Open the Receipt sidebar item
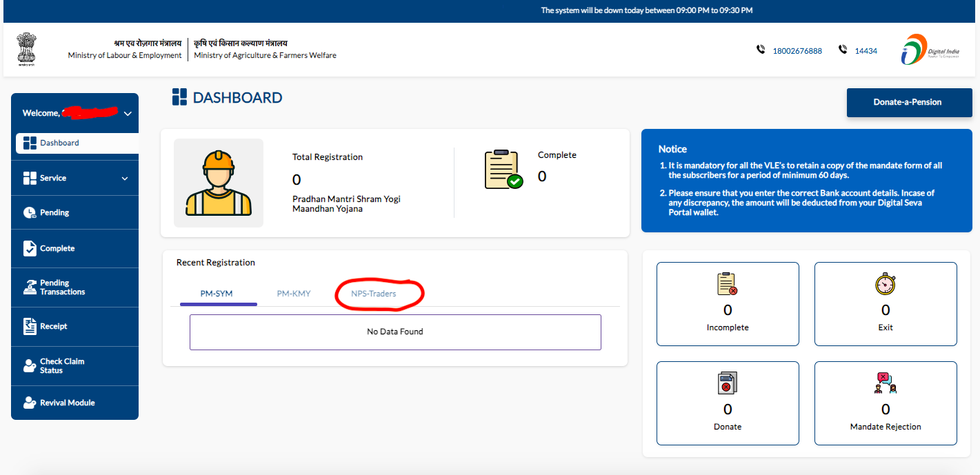The height and width of the screenshot is (475, 980). coord(53,326)
